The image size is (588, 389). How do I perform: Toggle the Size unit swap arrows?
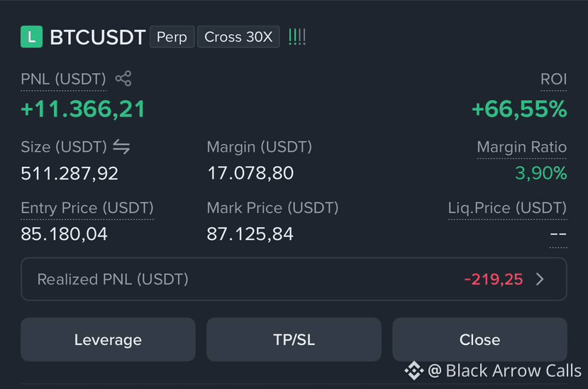[x=121, y=147]
